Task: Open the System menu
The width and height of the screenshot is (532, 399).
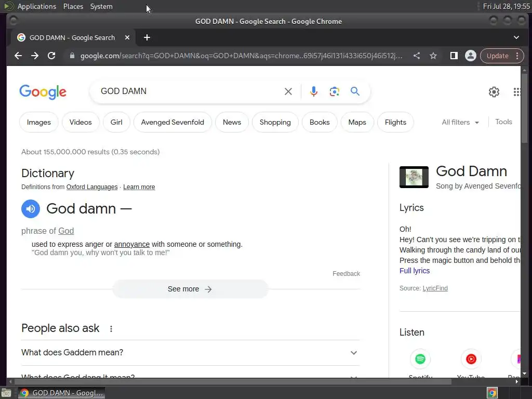Action: (101, 6)
